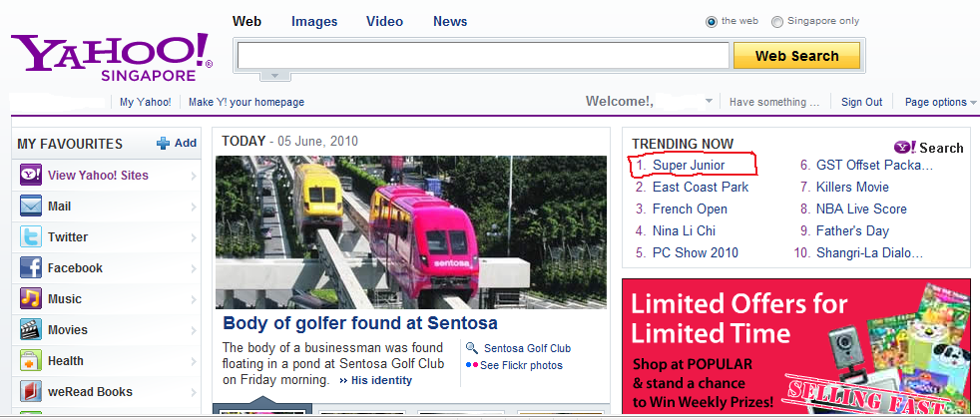Open trending item PC Show 2010

point(696,252)
